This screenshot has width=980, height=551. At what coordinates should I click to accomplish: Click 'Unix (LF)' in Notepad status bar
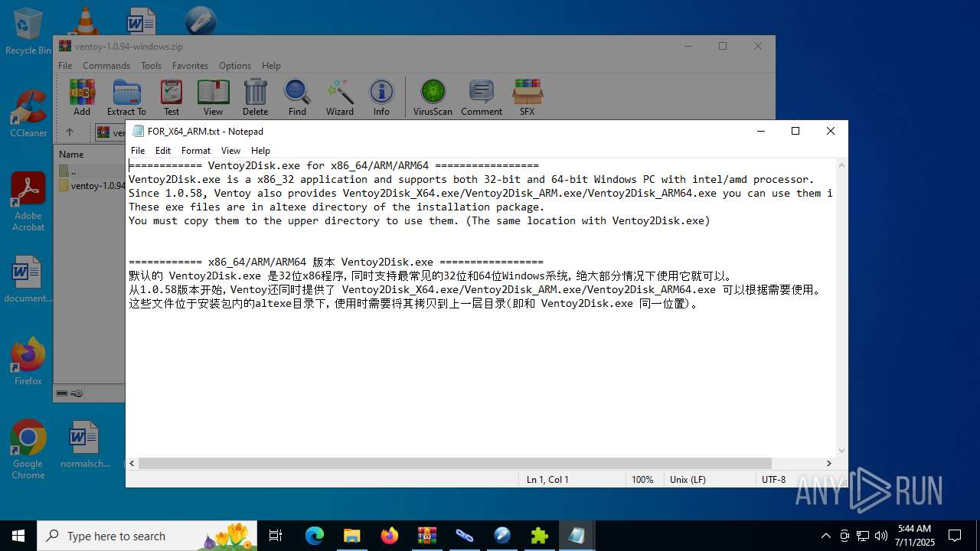click(688, 479)
